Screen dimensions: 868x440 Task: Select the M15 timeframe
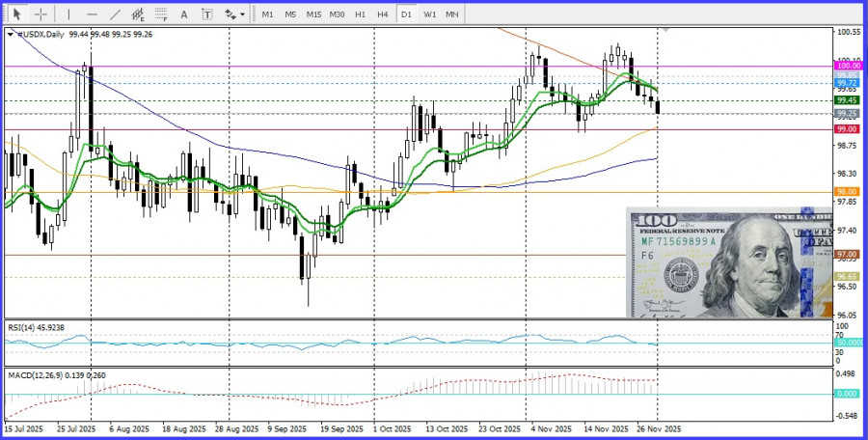click(313, 14)
